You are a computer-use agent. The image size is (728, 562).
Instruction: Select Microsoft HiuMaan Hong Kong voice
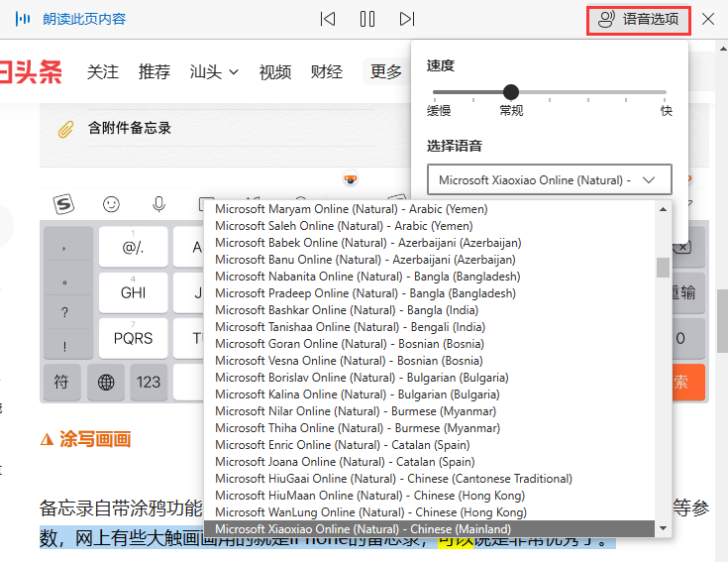click(x=430, y=496)
